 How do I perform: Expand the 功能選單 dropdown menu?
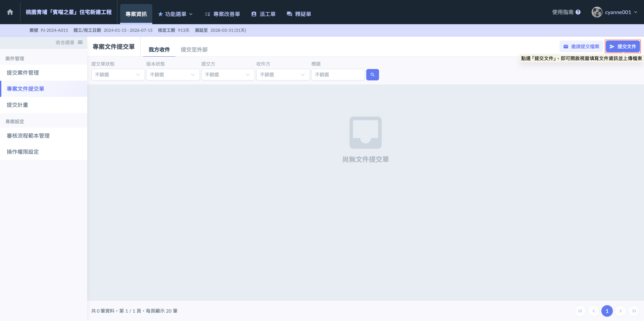(175, 14)
